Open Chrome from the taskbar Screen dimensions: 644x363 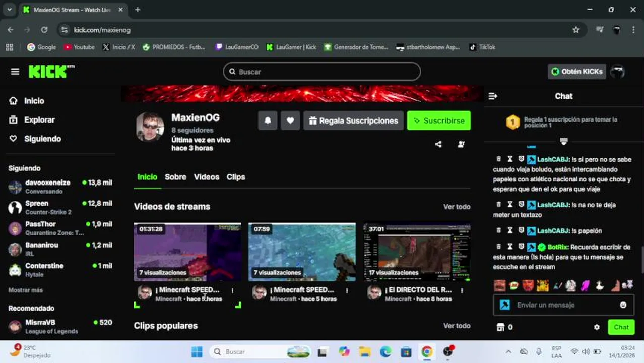[427, 351]
